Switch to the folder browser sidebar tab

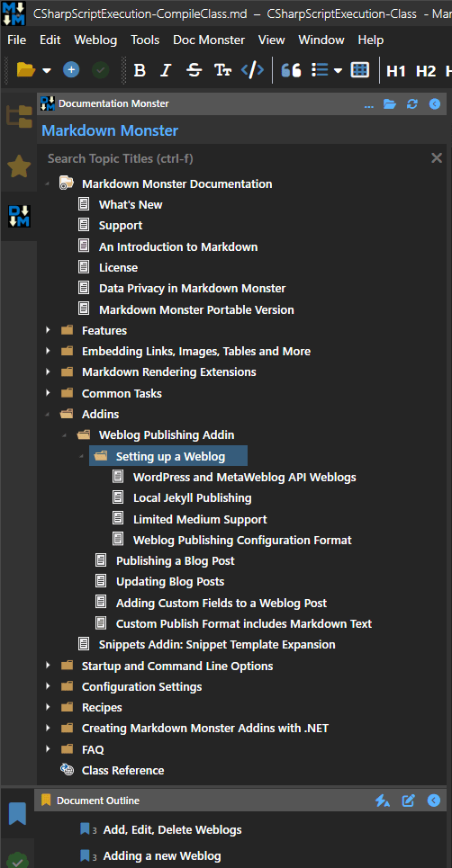click(x=19, y=117)
